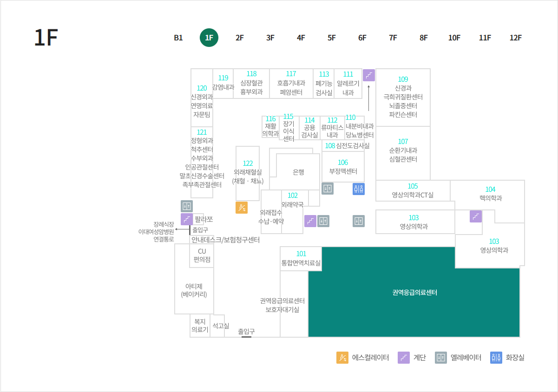Click the 은행 room on the map
558x392 pixels.
(298, 172)
